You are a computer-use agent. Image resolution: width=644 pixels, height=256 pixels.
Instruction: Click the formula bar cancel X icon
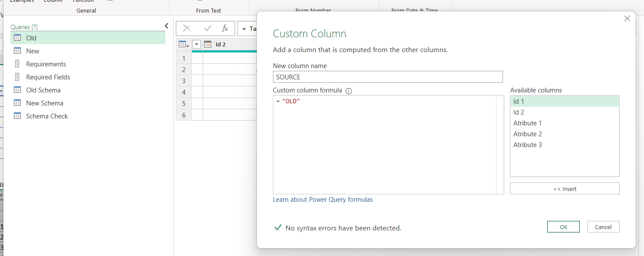(x=187, y=29)
